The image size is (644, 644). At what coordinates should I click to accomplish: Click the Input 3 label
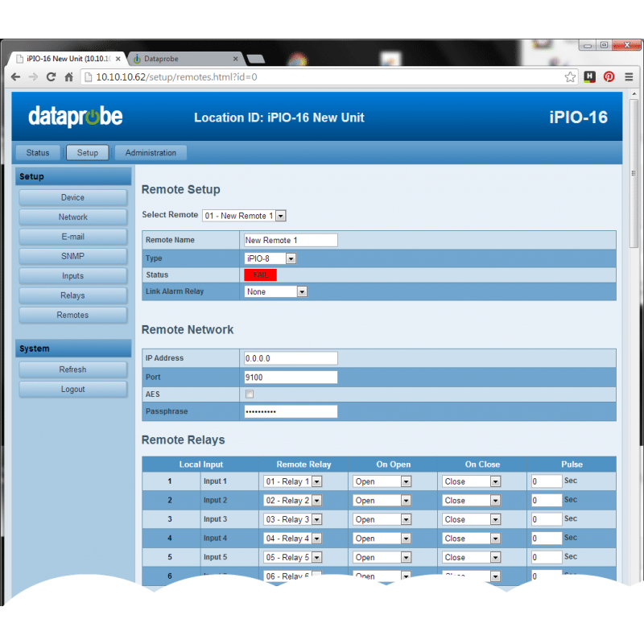point(215,519)
